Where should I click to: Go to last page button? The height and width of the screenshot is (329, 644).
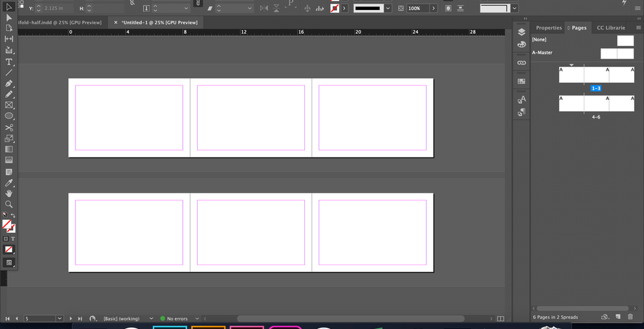pyautogui.click(x=80, y=318)
